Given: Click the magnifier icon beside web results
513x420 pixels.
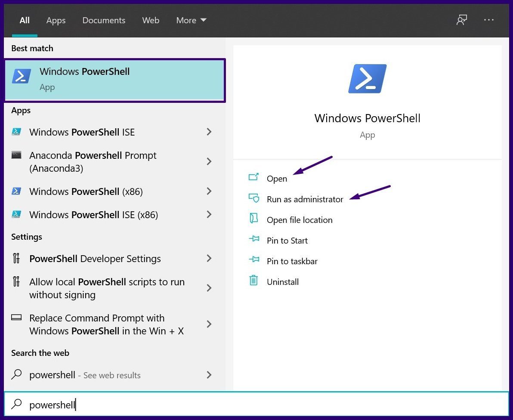Looking at the screenshot, I should (16, 374).
